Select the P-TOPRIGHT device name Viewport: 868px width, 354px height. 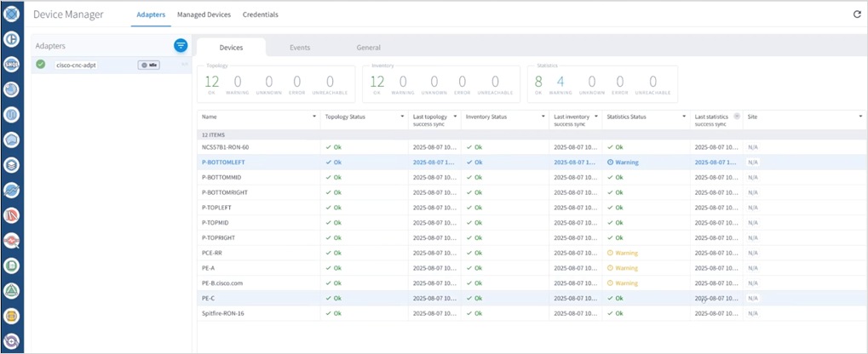tap(218, 238)
